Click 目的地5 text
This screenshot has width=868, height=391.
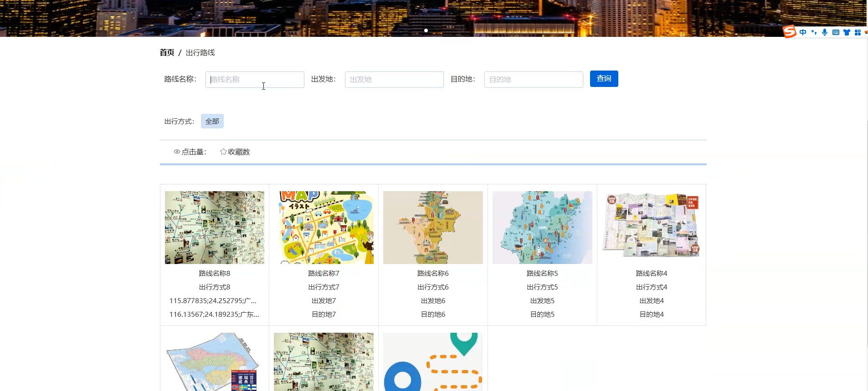[542, 315]
